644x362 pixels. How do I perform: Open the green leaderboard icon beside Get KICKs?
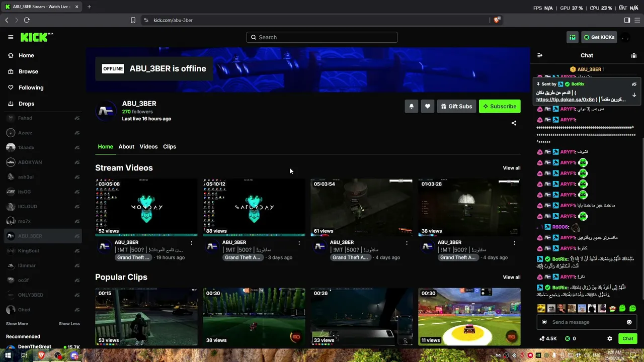tap(573, 37)
